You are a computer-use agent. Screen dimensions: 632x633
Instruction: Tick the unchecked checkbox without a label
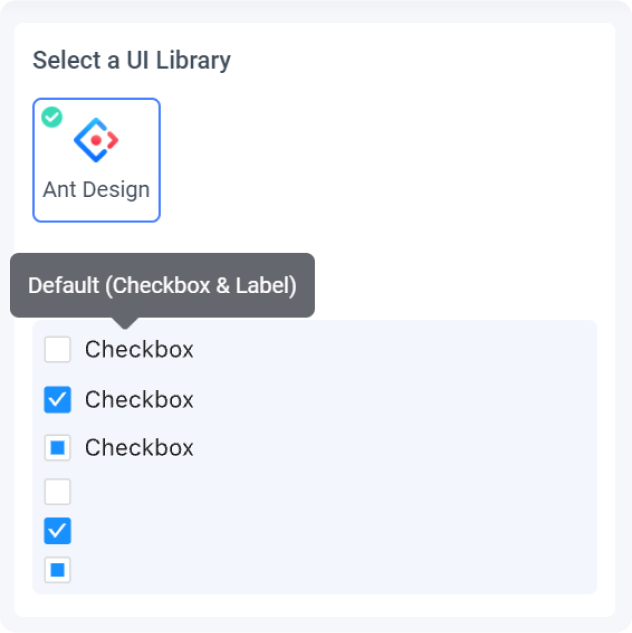[57, 492]
